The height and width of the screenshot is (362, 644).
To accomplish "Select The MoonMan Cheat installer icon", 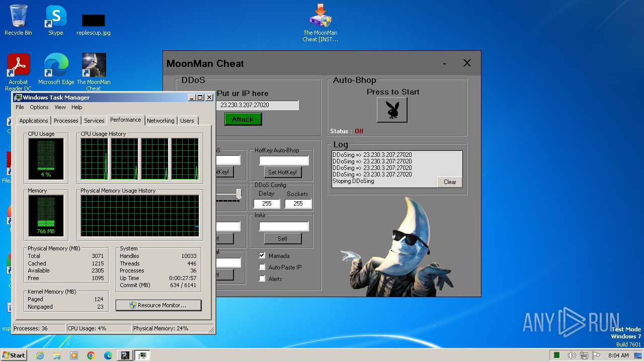I will [x=320, y=23].
